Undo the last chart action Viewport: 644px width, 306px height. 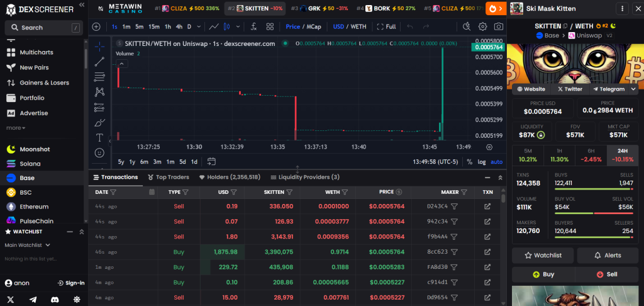coord(409,26)
